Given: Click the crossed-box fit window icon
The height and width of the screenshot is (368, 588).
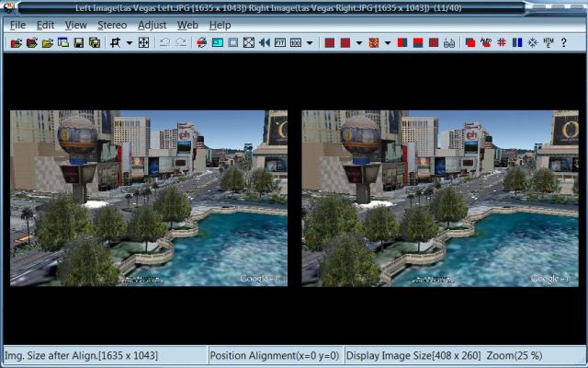Looking at the screenshot, I should [249, 43].
